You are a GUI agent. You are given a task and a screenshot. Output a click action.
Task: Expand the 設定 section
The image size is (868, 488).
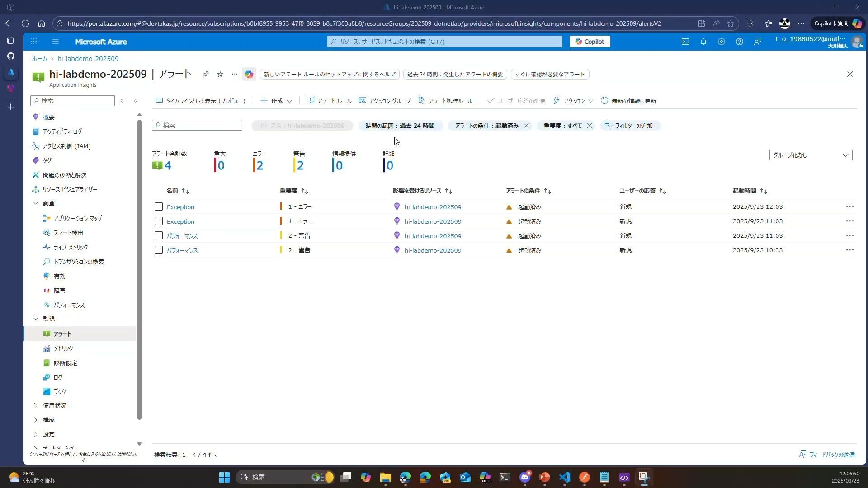click(36, 434)
